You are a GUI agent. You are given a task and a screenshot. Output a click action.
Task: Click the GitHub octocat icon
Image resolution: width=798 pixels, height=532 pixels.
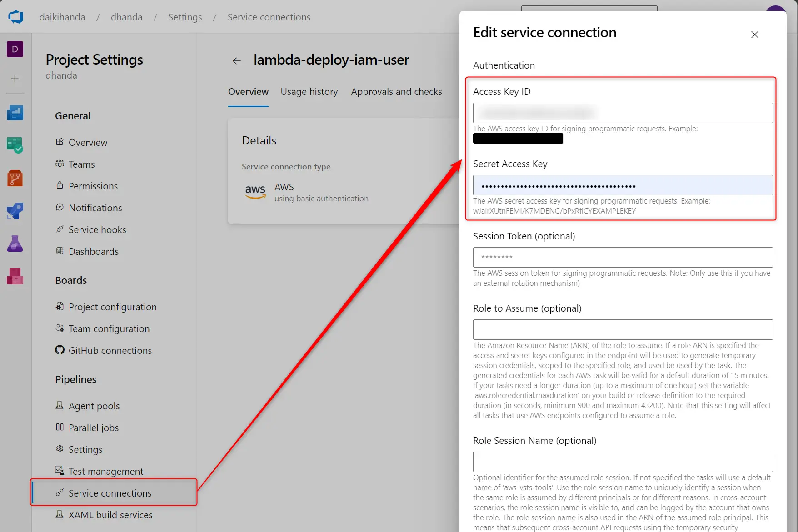[60, 350]
